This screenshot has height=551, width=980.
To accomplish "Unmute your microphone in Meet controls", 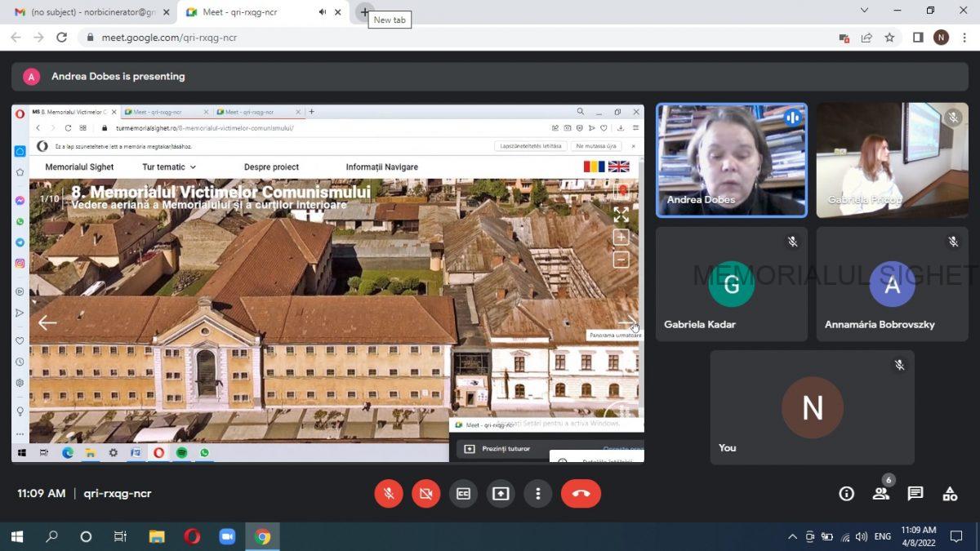I will [389, 493].
